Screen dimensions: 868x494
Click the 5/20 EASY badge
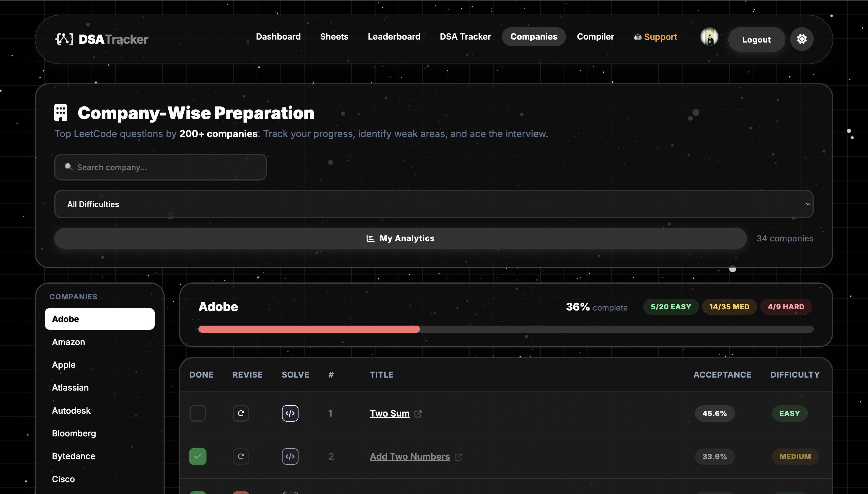(x=671, y=306)
